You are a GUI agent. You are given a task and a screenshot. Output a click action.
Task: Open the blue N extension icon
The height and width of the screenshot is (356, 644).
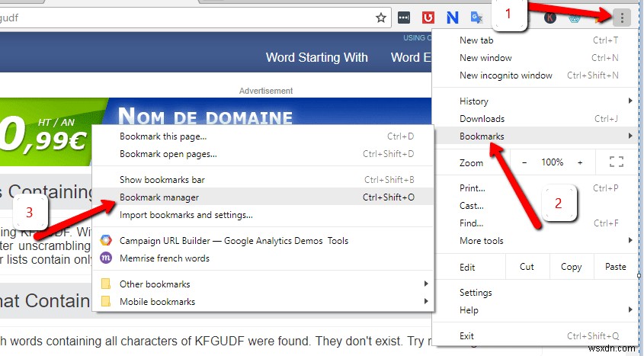tap(452, 18)
